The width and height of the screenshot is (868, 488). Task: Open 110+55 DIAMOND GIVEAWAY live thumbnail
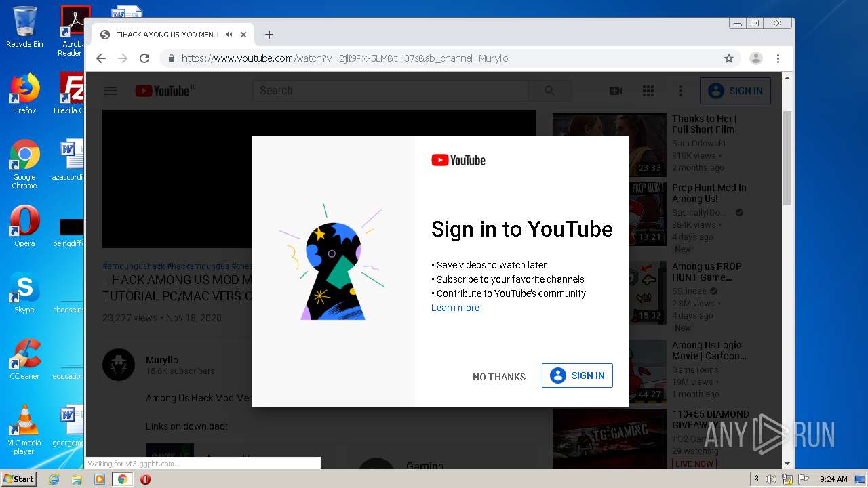(x=610, y=439)
